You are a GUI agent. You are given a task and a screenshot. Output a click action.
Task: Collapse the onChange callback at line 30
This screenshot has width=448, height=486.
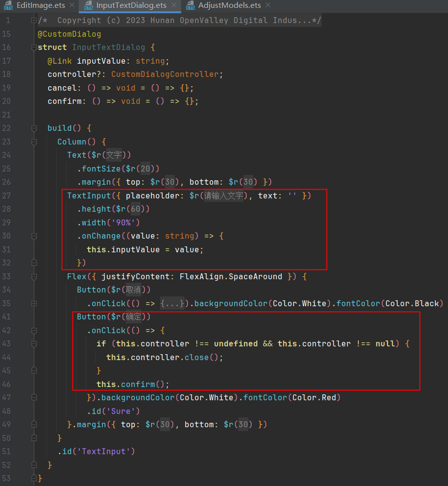34,236
